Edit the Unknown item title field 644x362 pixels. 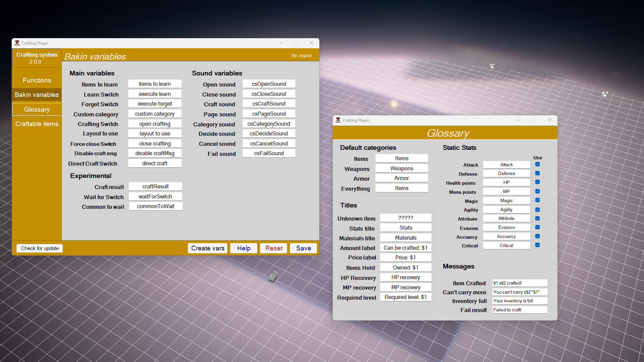[x=406, y=218]
